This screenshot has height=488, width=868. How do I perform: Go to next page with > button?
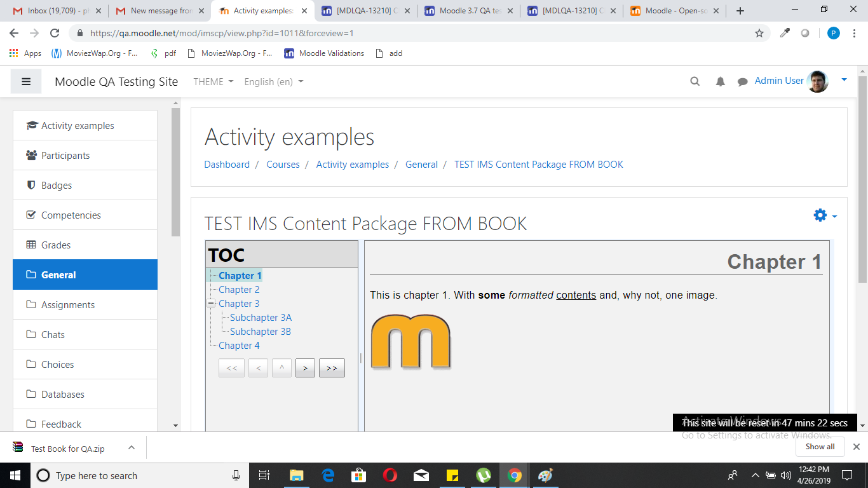click(305, 368)
